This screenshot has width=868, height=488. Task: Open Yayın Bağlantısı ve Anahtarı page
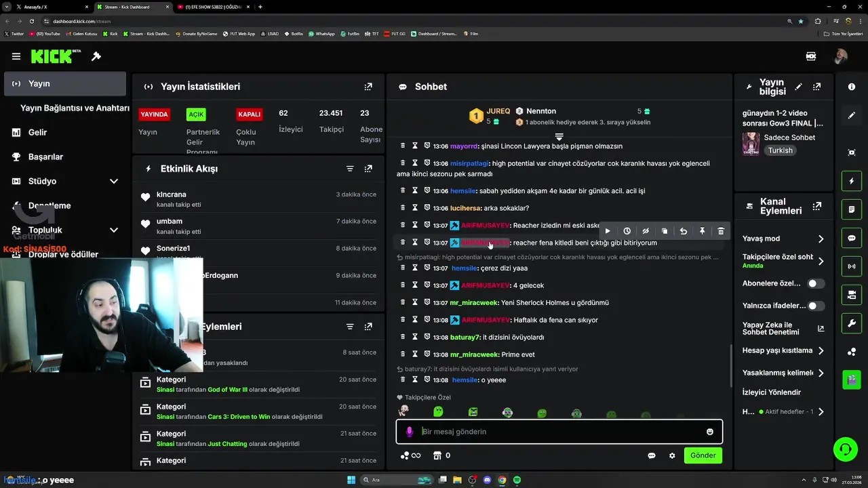coord(75,108)
